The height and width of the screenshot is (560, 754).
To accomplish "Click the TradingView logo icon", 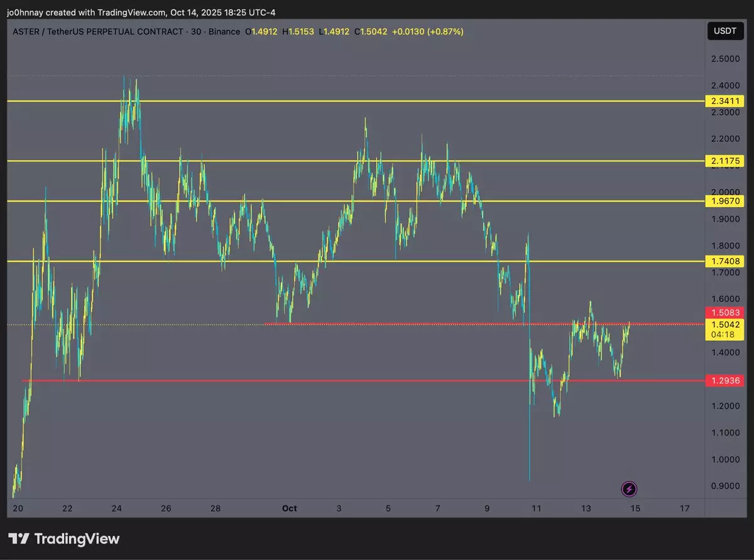I will click(x=19, y=539).
